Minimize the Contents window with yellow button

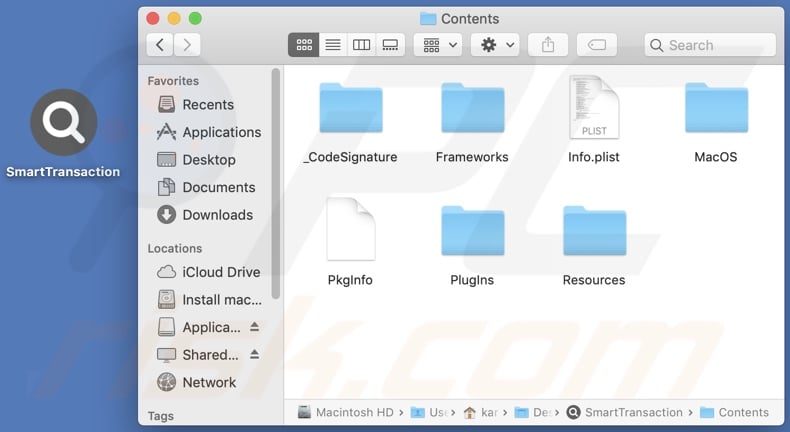pyautogui.click(x=174, y=19)
